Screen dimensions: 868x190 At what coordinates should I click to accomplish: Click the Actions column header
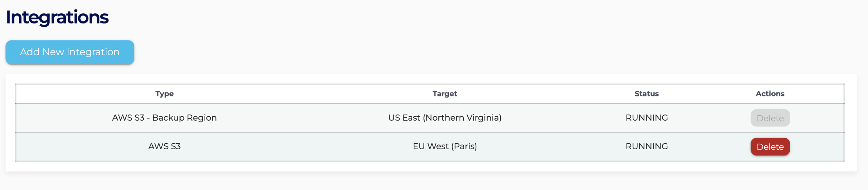[770, 94]
